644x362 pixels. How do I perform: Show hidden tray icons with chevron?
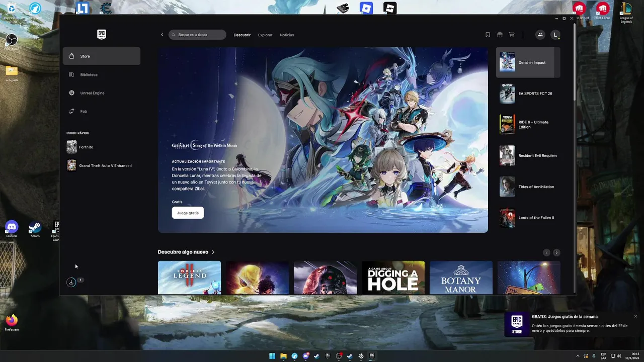[578, 356]
